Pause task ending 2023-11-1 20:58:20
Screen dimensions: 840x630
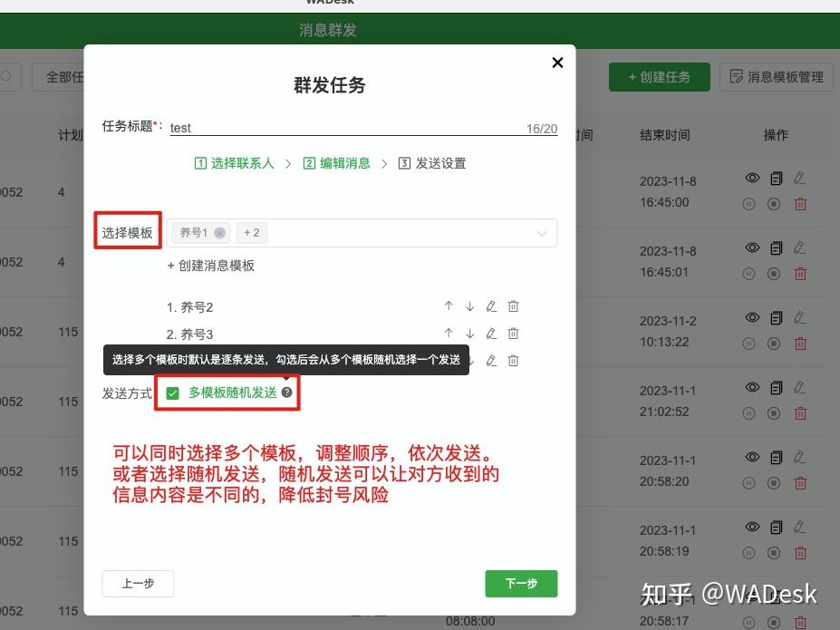pyautogui.click(x=748, y=483)
